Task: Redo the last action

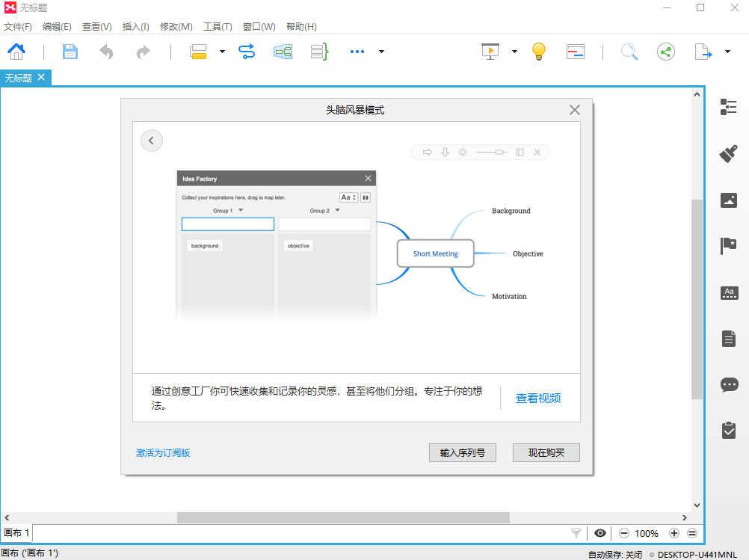Action: [143, 52]
